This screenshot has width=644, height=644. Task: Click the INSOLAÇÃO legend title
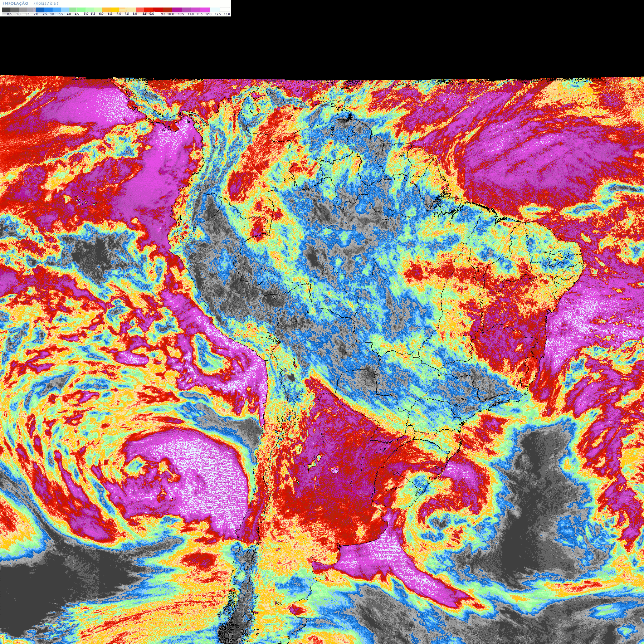(x=16, y=3)
